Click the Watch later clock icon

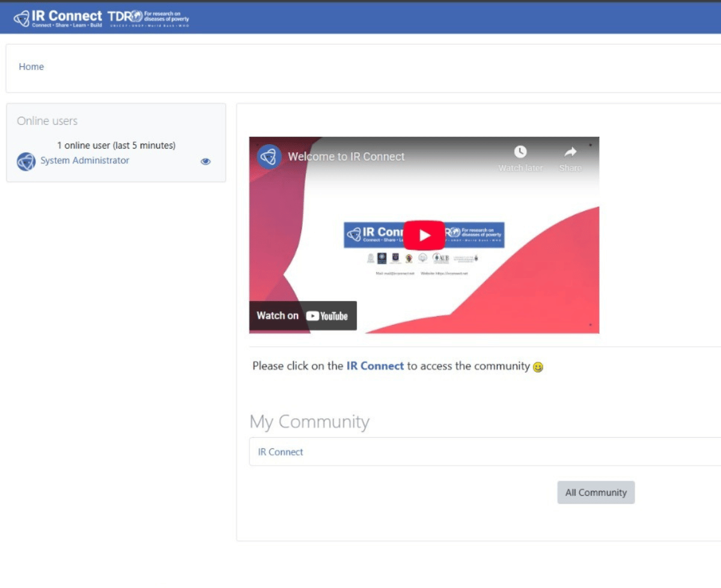point(520,153)
